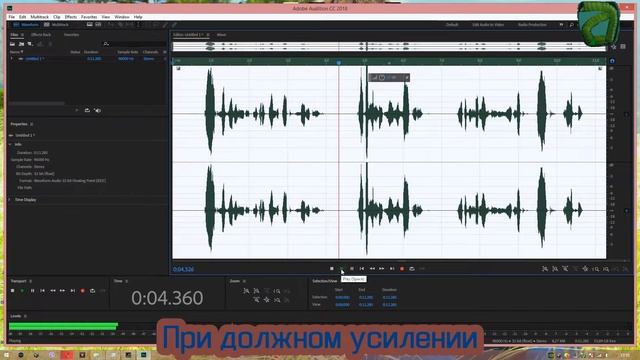Click the Open File icon in Files panel
640x360 pixels.
[x=13, y=44]
